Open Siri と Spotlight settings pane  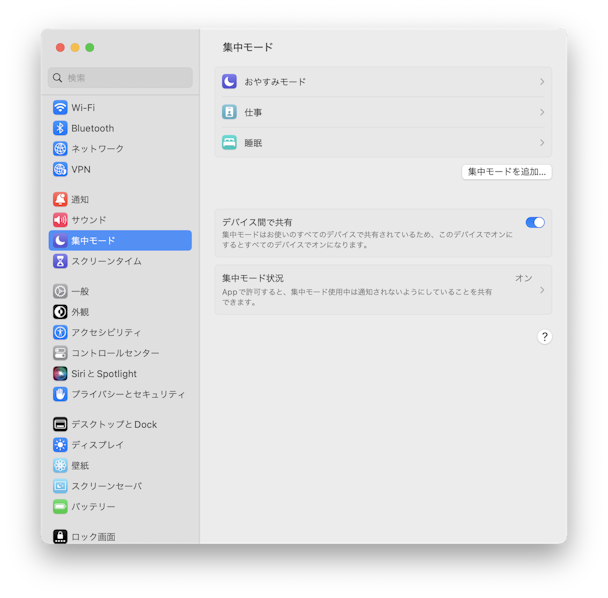point(120,373)
